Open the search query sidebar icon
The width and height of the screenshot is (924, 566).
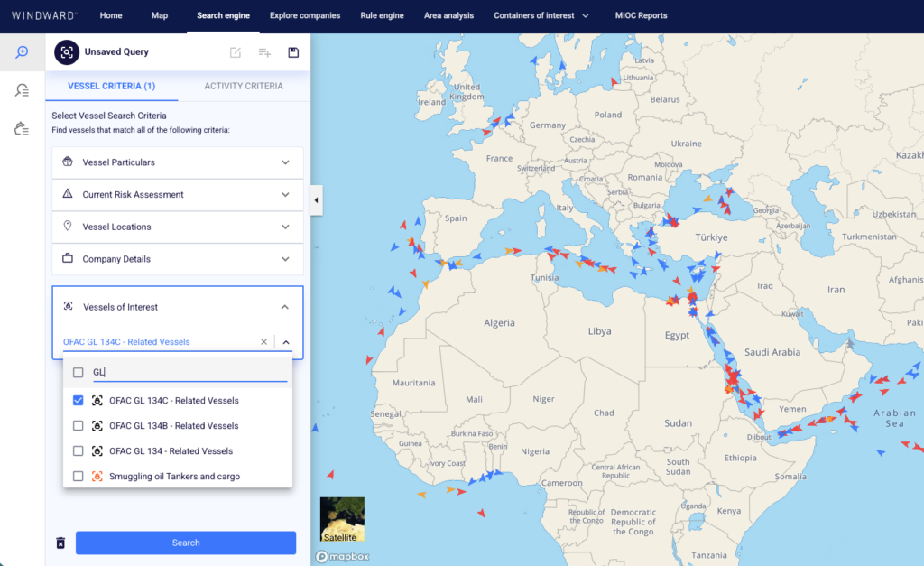[22, 52]
